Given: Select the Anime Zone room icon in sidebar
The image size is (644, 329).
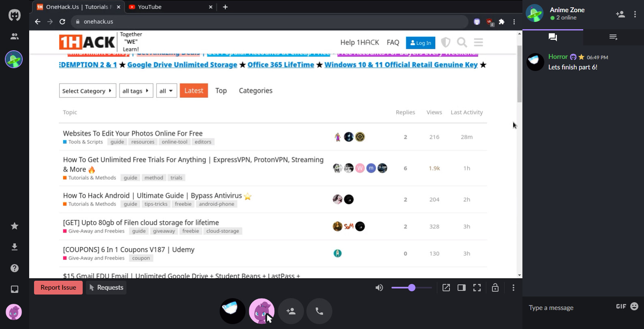Looking at the screenshot, I should coord(14,59).
